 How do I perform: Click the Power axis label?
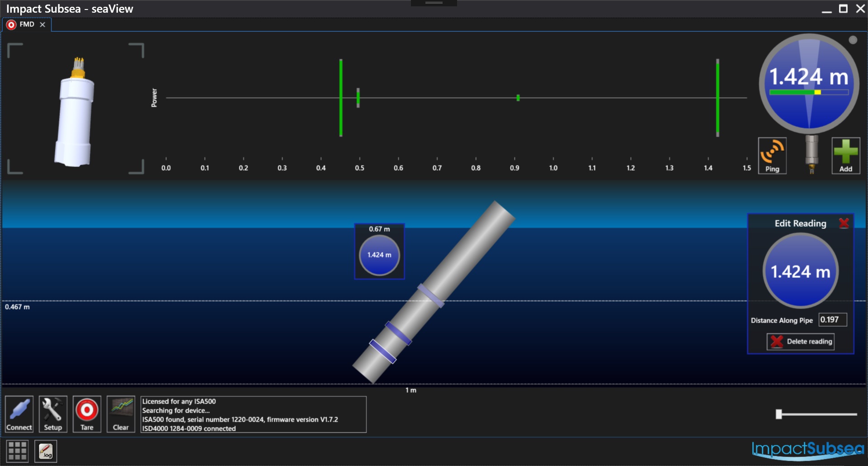coord(154,98)
